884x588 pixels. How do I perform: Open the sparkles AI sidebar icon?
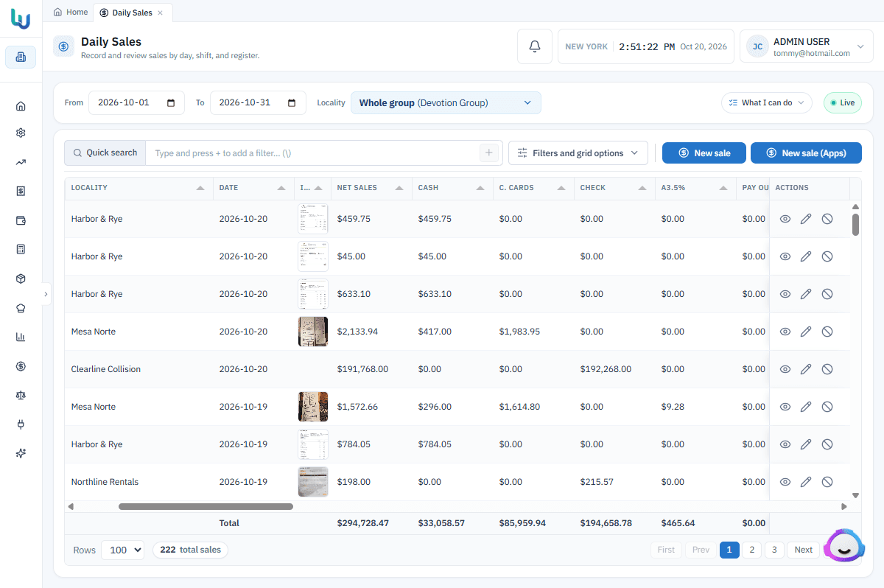coord(21,453)
